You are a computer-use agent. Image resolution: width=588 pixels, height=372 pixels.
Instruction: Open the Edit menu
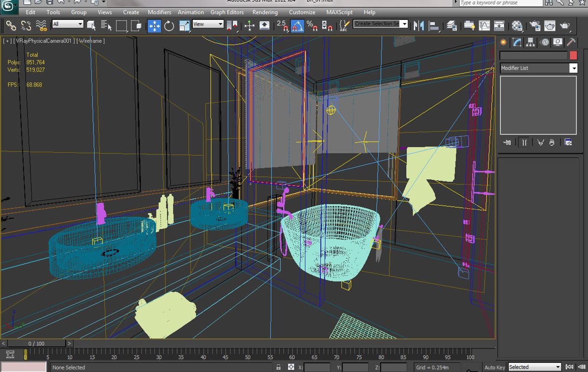click(30, 12)
